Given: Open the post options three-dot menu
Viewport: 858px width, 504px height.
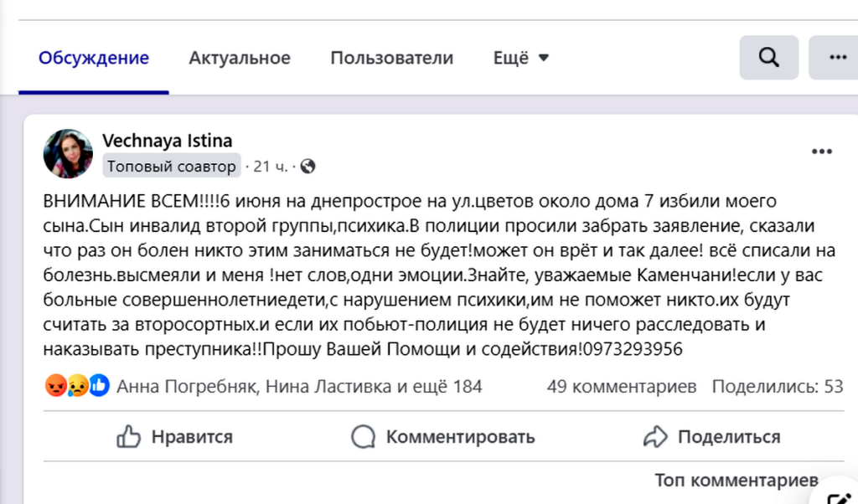Looking at the screenshot, I should [821, 152].
